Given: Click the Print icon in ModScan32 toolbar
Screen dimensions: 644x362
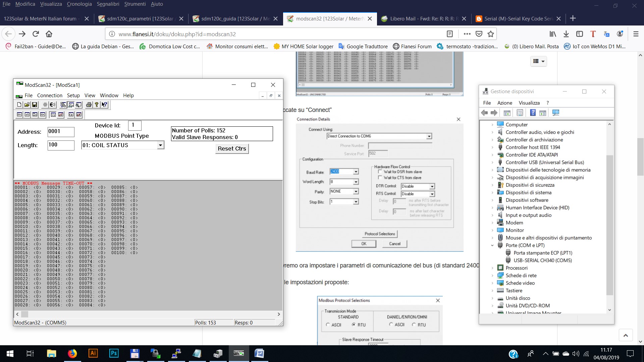Looking at the screenshot, I should (89, 105).
